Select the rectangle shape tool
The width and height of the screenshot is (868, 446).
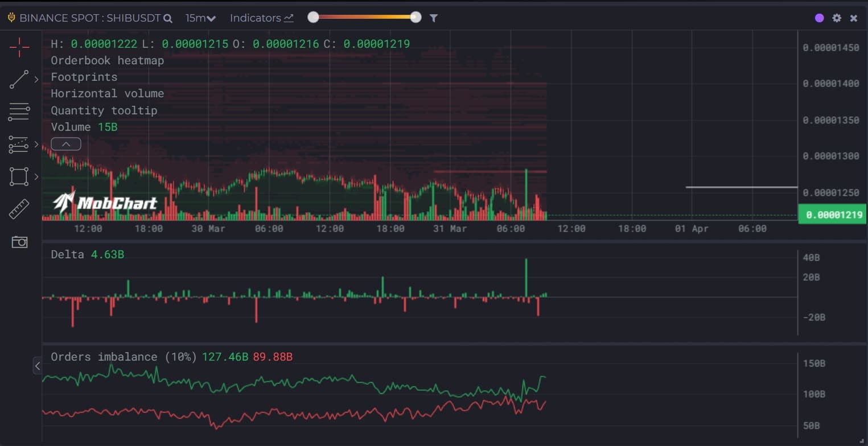(x=19, y=177)
